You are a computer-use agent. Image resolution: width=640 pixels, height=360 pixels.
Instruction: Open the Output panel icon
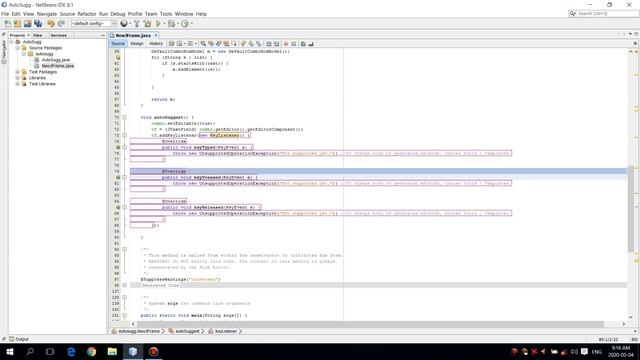pos(11,339)
